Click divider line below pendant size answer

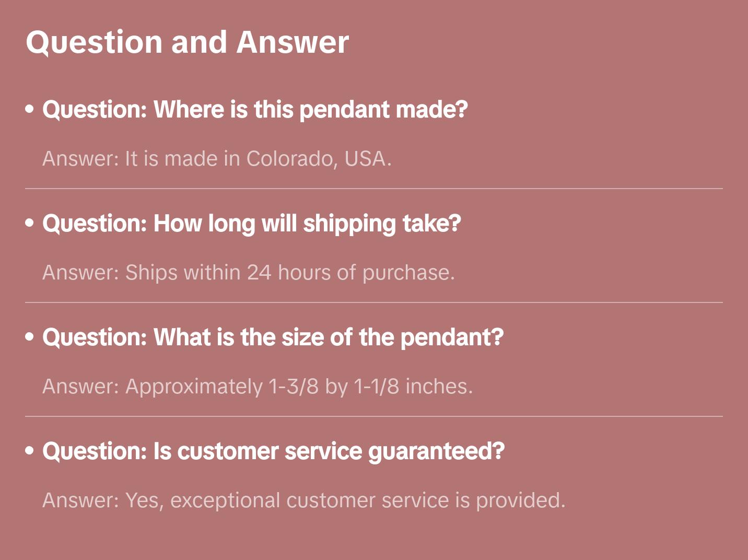coord(373,416)
